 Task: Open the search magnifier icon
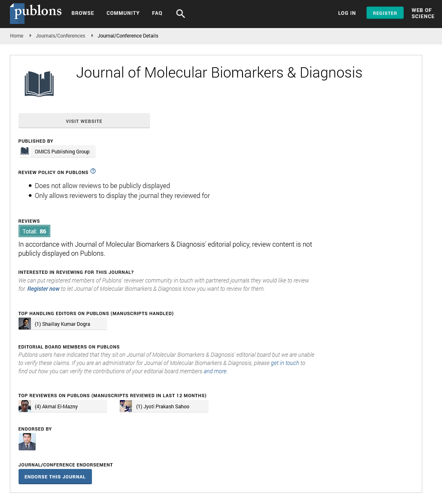tap(181, 14)
